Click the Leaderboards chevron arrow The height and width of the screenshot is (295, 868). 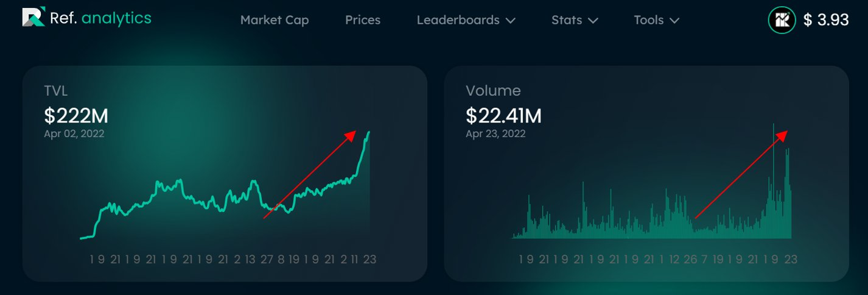click(x=510, y=21)
